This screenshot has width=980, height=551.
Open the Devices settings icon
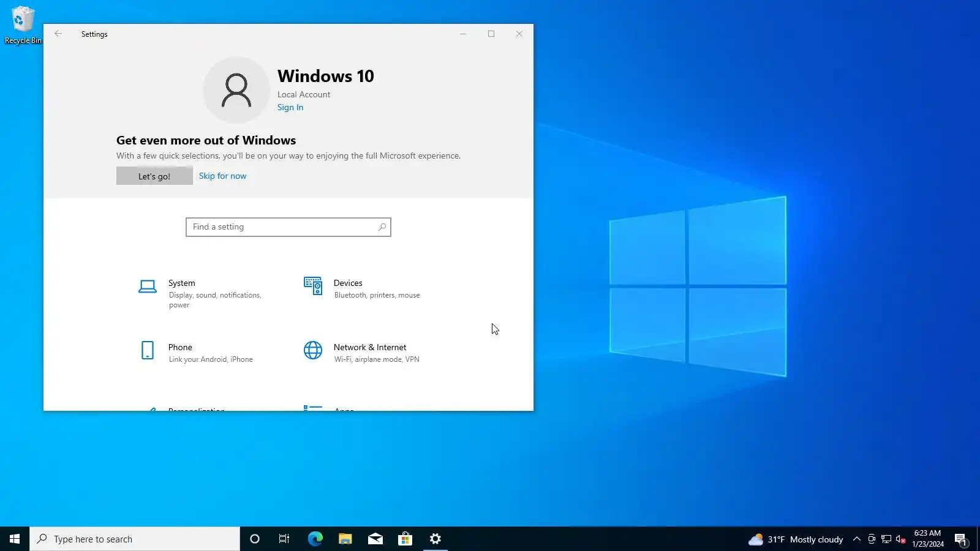click(x=313, y=286)
